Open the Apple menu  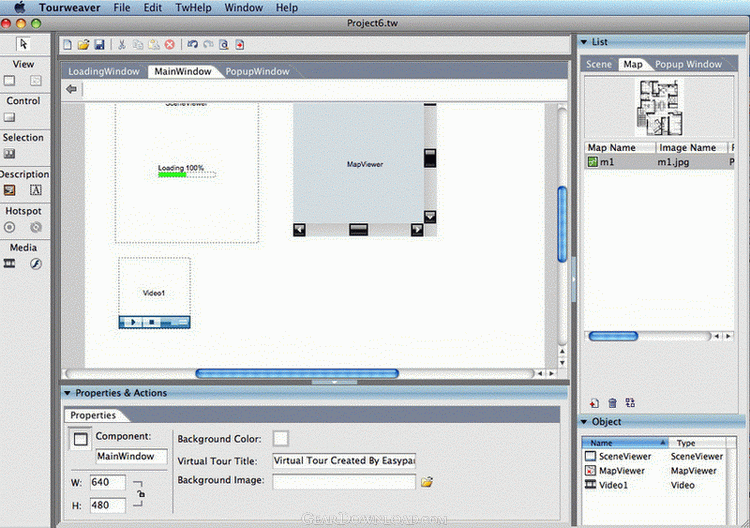tap(20, 7)
